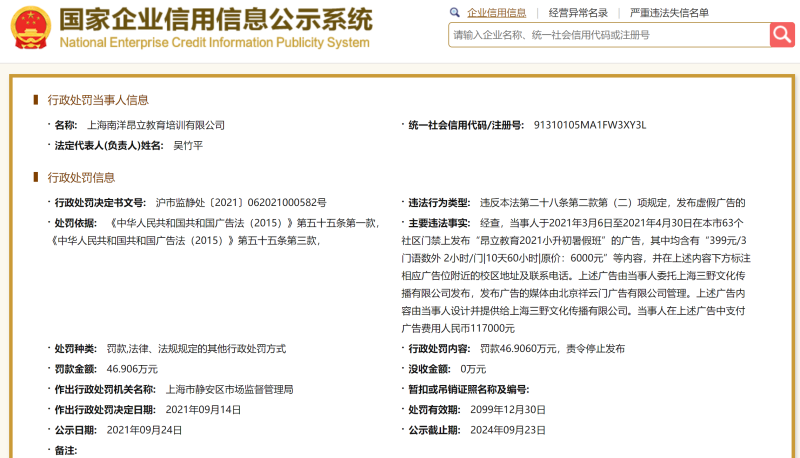
Task: Click publication end date 2024年09月23日
Action: click(x=508, y=430)
